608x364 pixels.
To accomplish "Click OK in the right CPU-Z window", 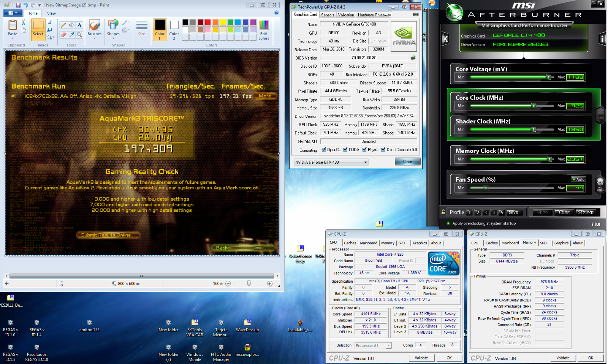I will [x=591, y=358].
